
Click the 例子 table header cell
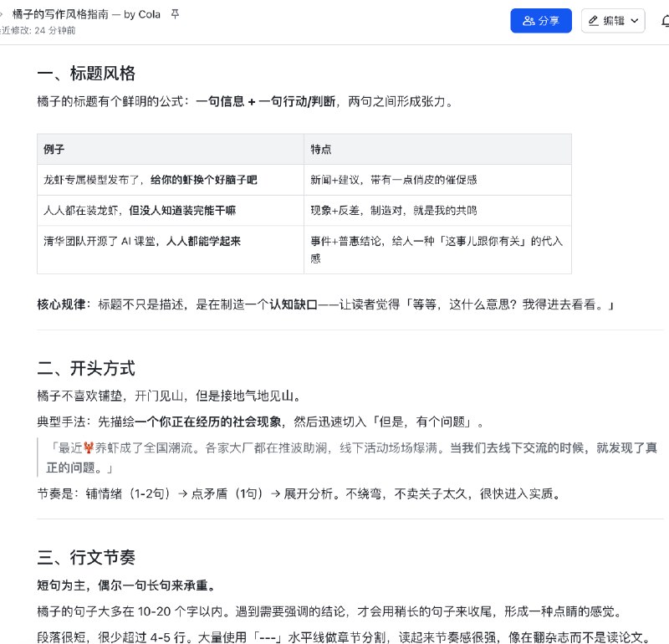click(x=54, y=150)
